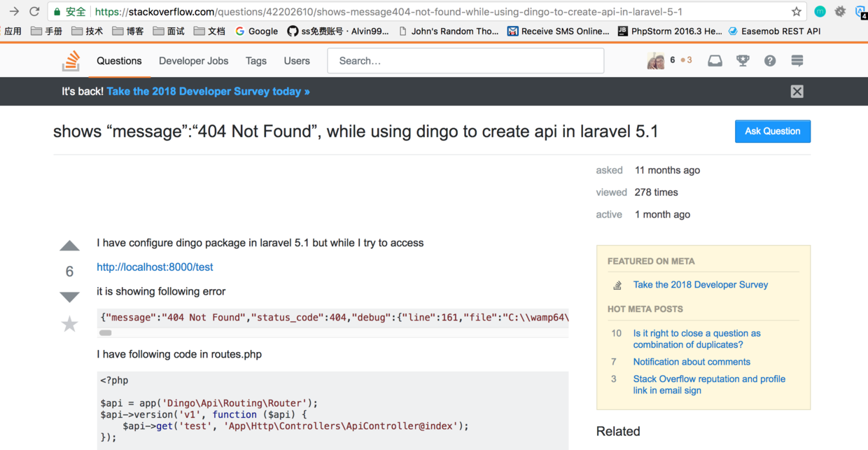Screen dimensions: 868x450
Task: Bookmark this page with the star icon
Action: 797,12
